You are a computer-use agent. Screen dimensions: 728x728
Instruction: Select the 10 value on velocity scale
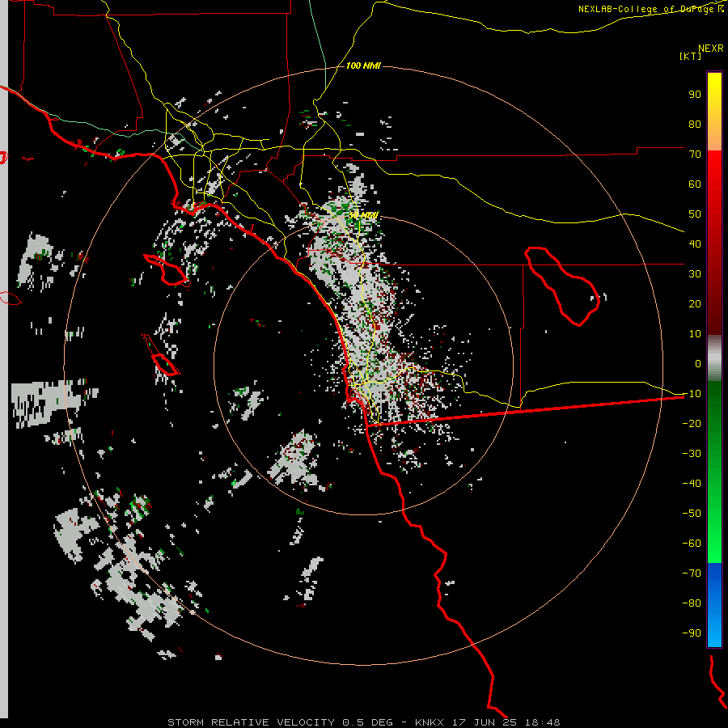[x=695, y=334]
